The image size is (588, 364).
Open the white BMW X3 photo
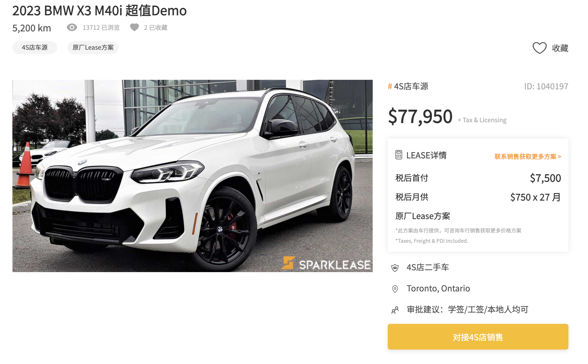192,176
